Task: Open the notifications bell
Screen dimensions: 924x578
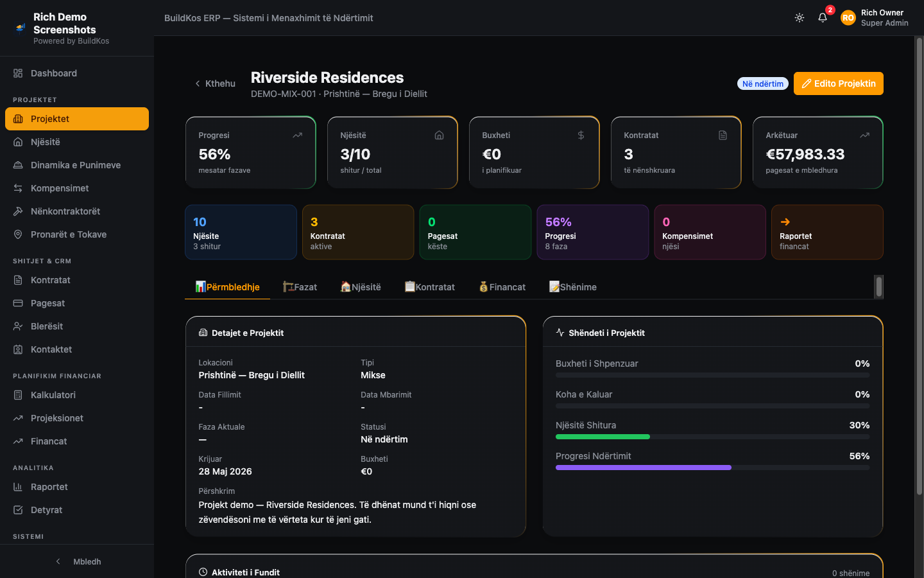Action: 823,18
